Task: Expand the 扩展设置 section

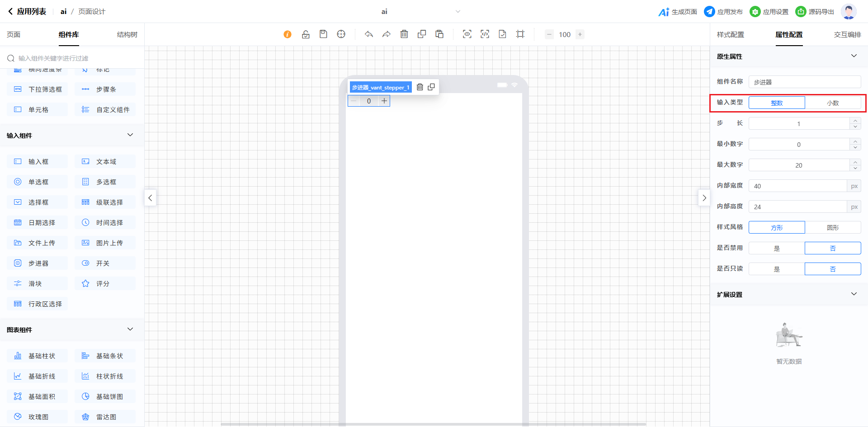Action: 854,294
